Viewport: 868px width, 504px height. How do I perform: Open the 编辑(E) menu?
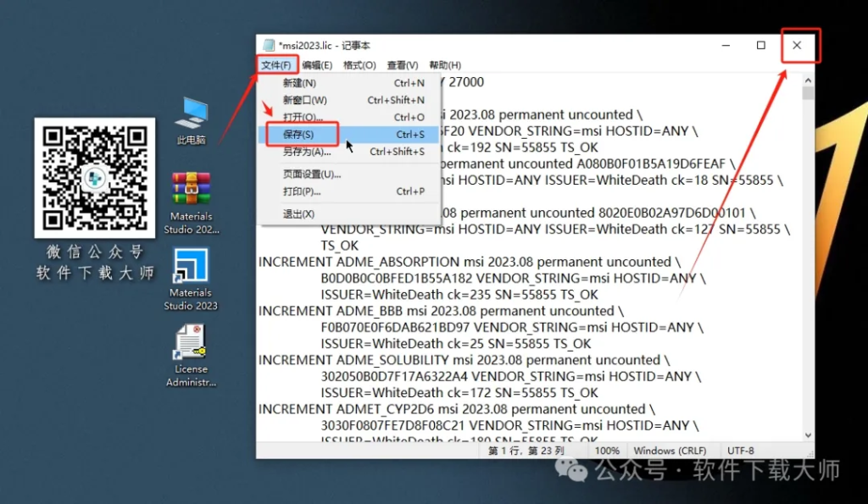click(318, 64)
